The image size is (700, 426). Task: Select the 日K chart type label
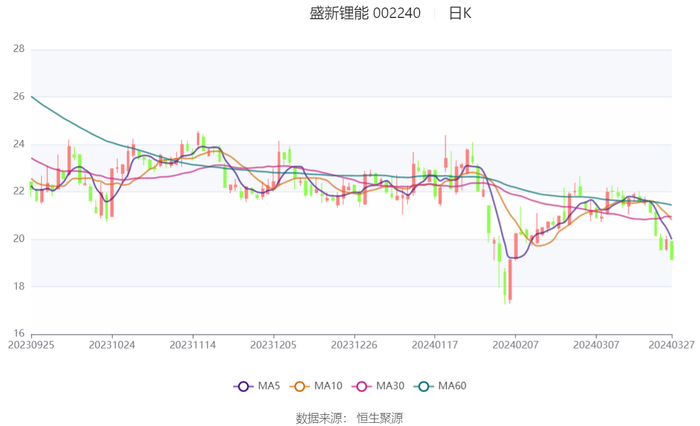click(460, 14)
